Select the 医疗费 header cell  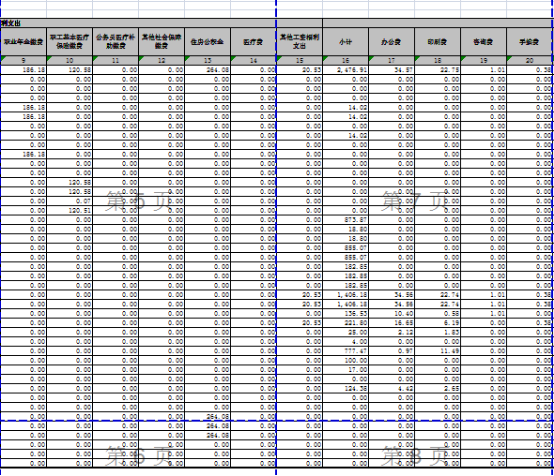pyautogui.click(x=253, y=42)
